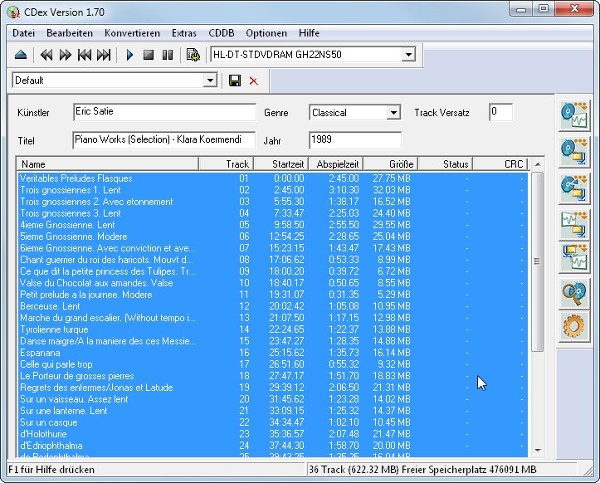
Task: Select the track Tyrolienne turque
Action: (54, 329)
